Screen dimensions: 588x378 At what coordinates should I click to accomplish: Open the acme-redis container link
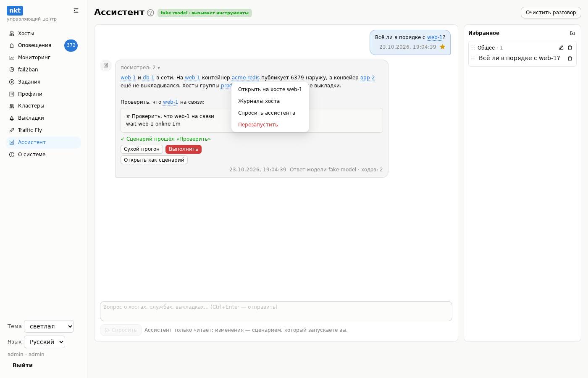pyautogui.click(x=246, y=78)
